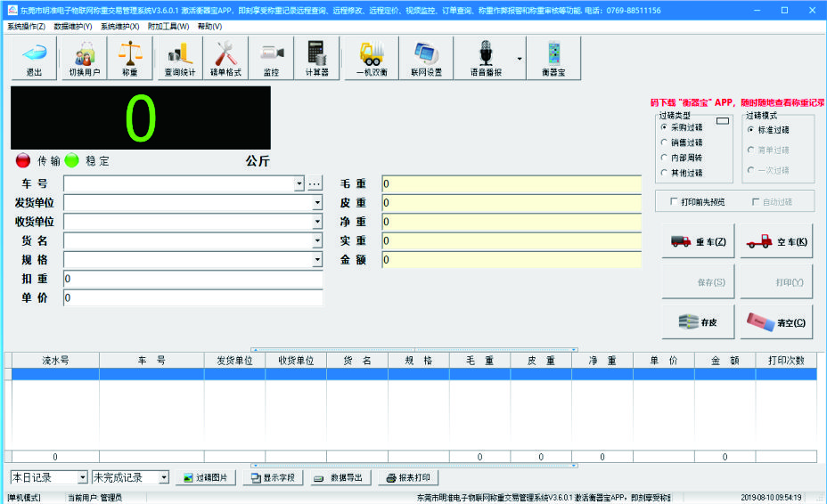The height and width of the screenshot is (504, 827).
Task: Click the ... browse button next to 车号
Action: click(315, 183)
